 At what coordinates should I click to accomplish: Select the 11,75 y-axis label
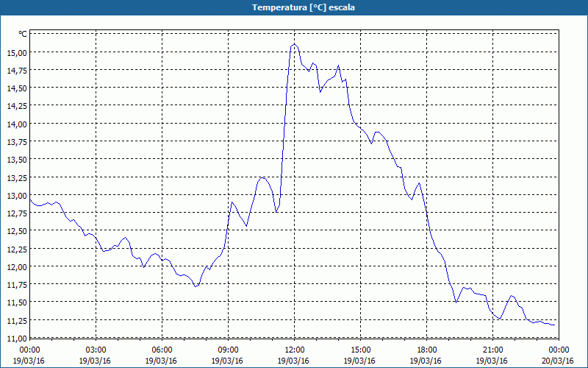click(x=17, y=285)
